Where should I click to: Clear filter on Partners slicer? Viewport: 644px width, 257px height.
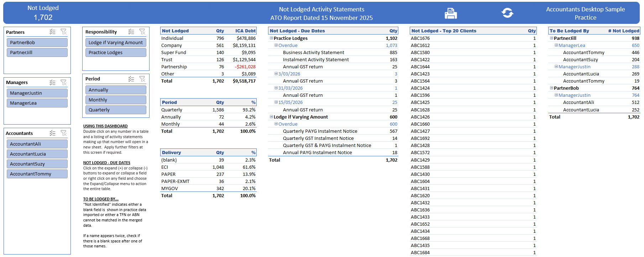(x=64, y=32)
